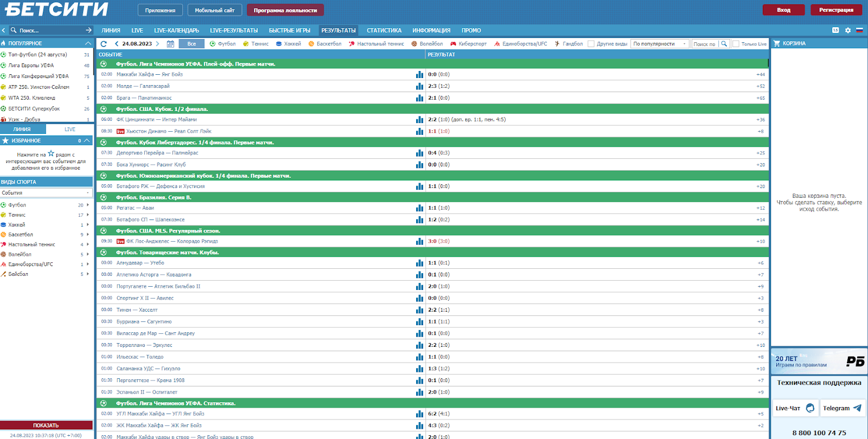
Task: Change language via Russian flag icon
Action: (859, 30)
